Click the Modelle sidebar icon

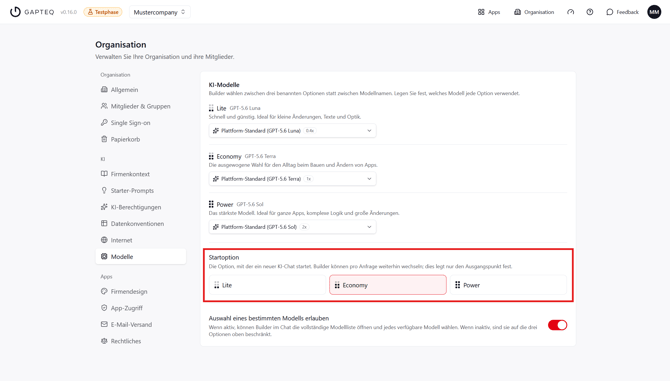(x=104, y=256)
